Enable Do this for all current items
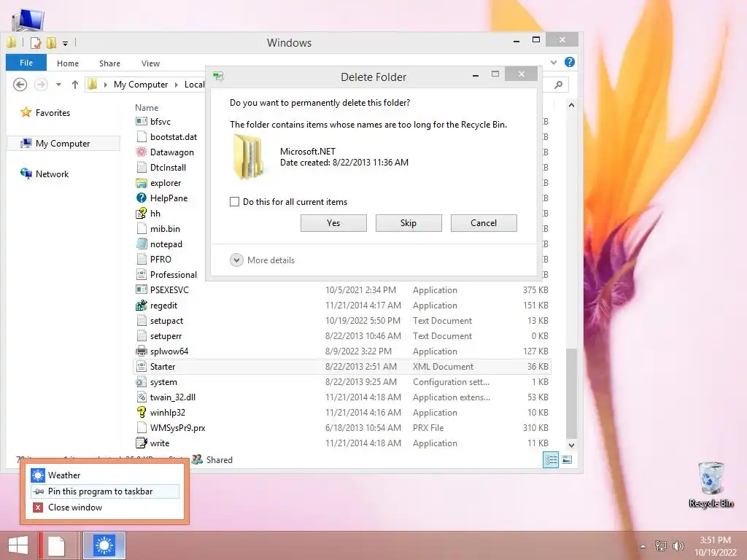 234,202
